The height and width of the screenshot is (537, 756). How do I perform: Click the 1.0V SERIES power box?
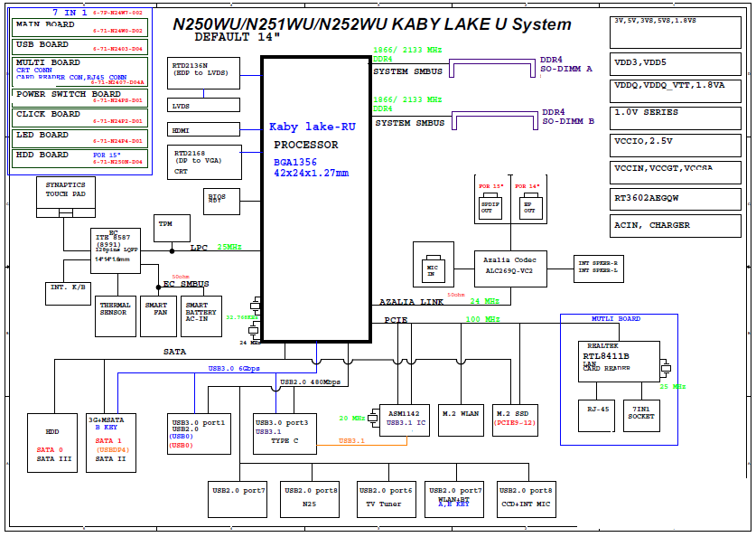[x=676, y=118]
